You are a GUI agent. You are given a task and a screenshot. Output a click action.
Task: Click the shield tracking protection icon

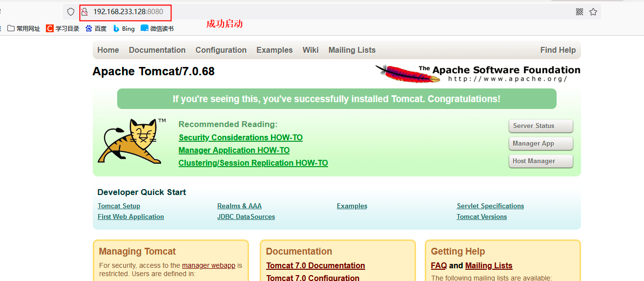pyautogui.click(x=71, y=12)
